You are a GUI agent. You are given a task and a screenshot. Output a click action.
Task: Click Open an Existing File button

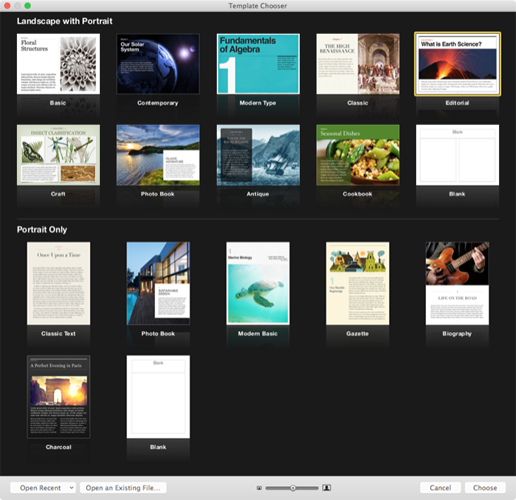coord(123,488)
